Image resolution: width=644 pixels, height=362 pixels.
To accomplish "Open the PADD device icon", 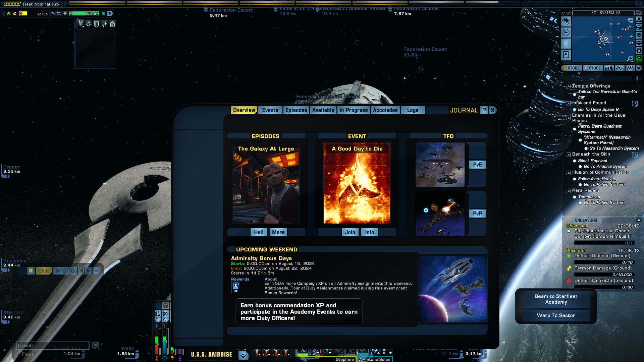I will (x=566, y=55).
